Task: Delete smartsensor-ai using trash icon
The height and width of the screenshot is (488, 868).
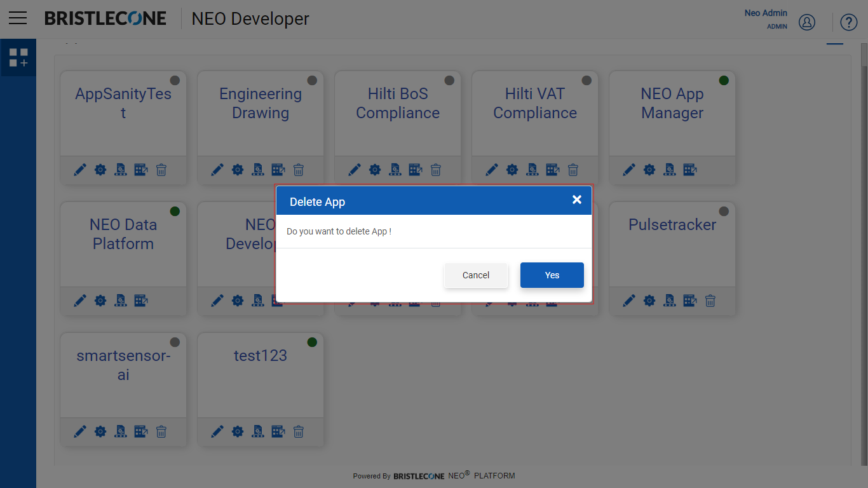Action: 161,431
